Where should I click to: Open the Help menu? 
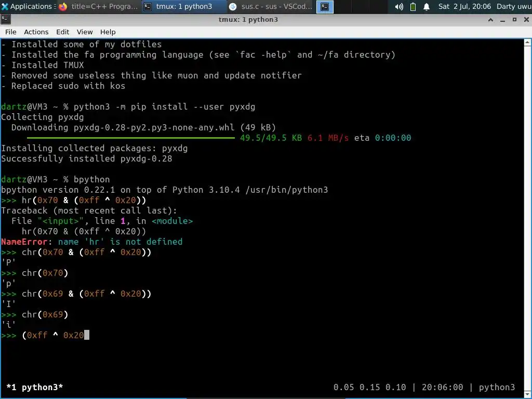click(x=108, y=32)
